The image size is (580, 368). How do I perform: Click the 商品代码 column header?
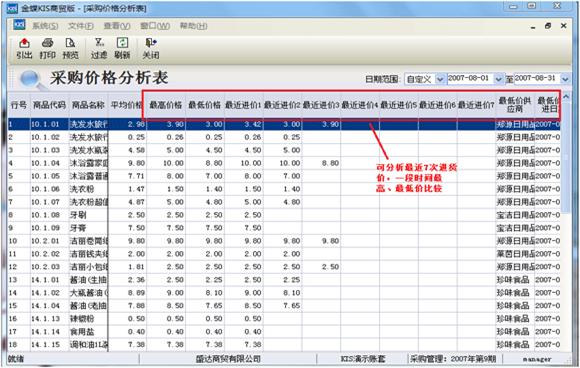point(49,105)
